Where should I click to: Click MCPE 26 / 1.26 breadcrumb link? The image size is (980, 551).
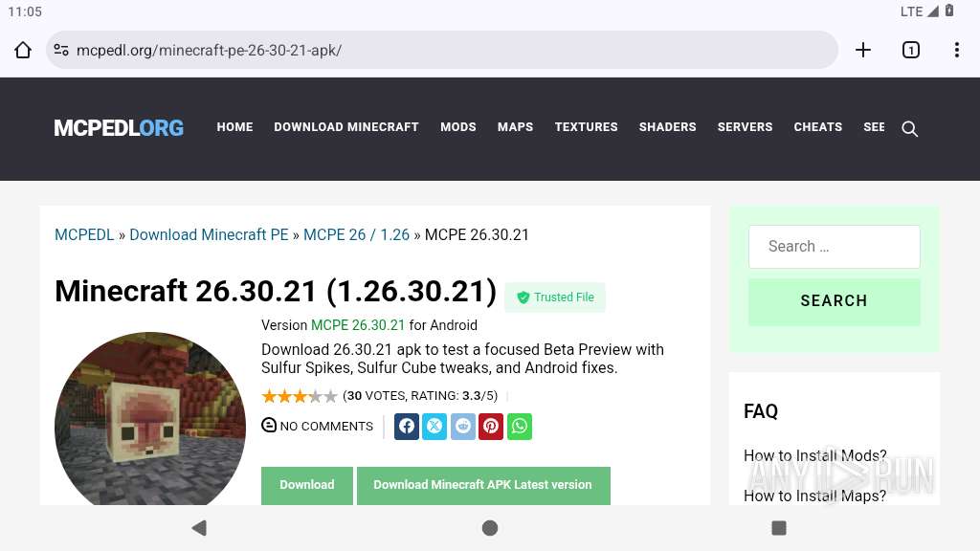tap(356, 235)
